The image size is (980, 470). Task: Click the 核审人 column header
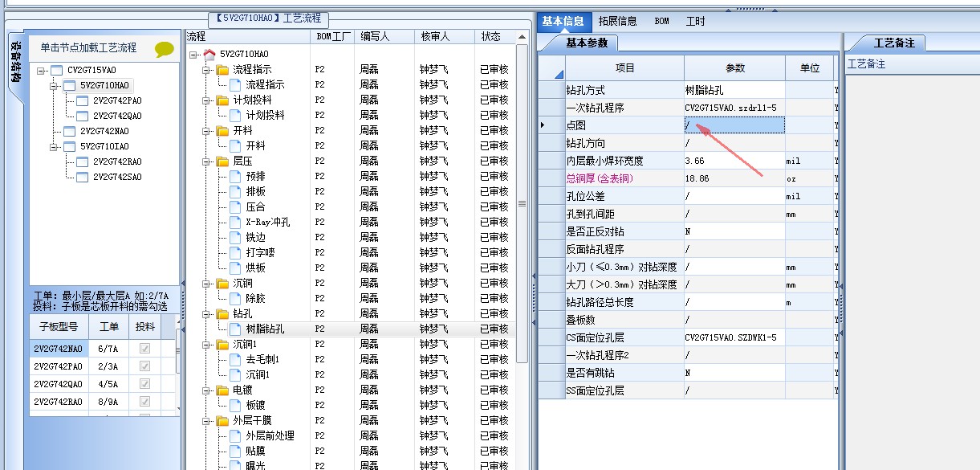point(443,37)
